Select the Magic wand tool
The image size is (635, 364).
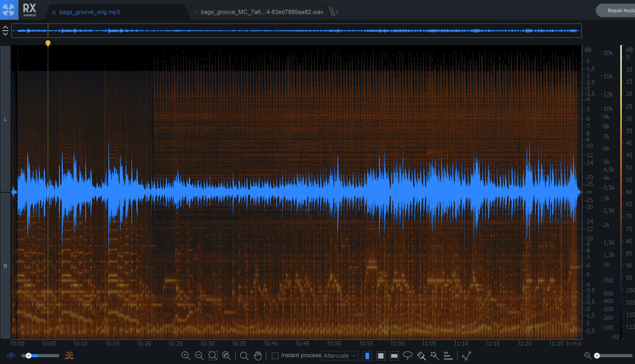click(435, 356)
